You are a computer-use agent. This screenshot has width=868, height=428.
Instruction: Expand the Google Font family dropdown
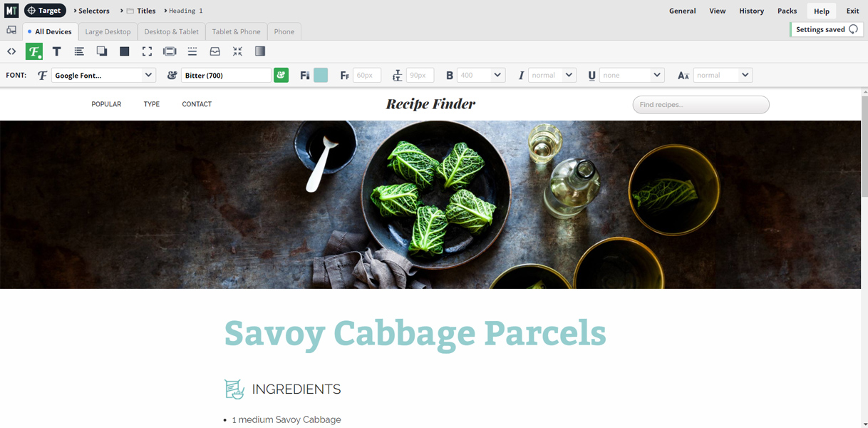(103, 75)
